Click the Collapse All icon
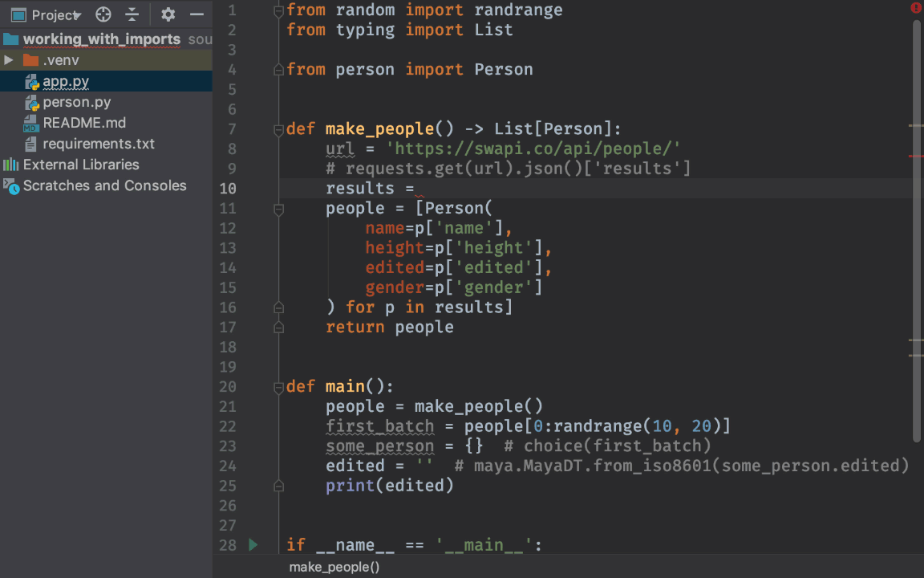Viewport: 924px width, 578px height. point(132,14)
